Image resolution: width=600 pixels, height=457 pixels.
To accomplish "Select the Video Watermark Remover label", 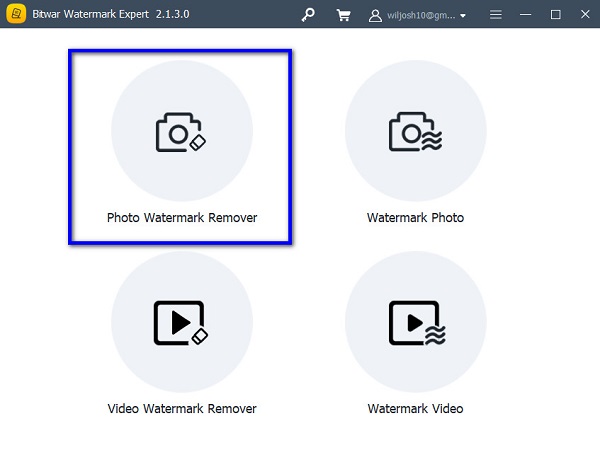I will point(182,409).
